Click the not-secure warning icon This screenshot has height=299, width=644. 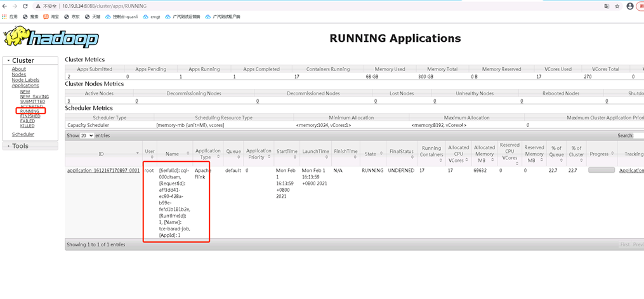38,6
